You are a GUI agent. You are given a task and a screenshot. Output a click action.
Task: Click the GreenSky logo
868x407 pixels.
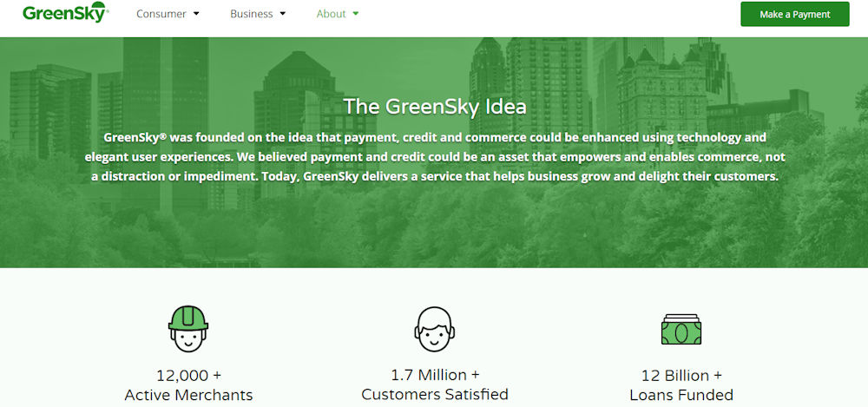click(66, 12)
